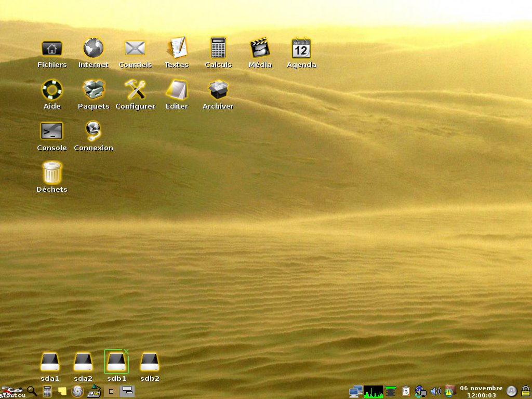This screenshot has height=399, width=532.
Task: Click the sda1 drive icon
Action: 50,362
